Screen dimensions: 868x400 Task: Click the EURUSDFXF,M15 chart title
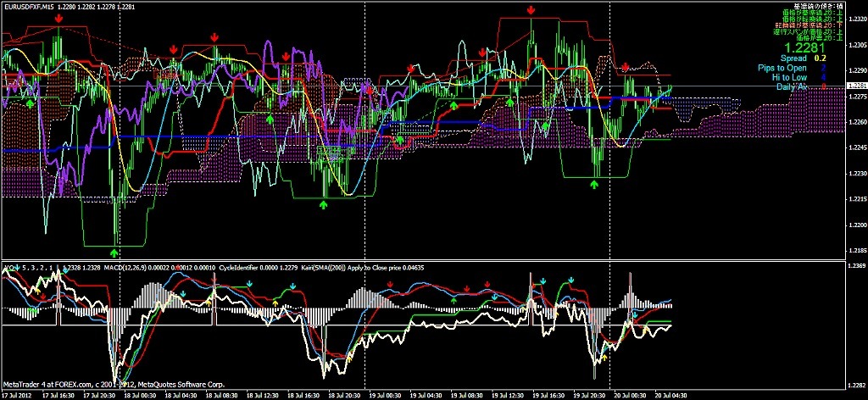(x=30, y=7)
